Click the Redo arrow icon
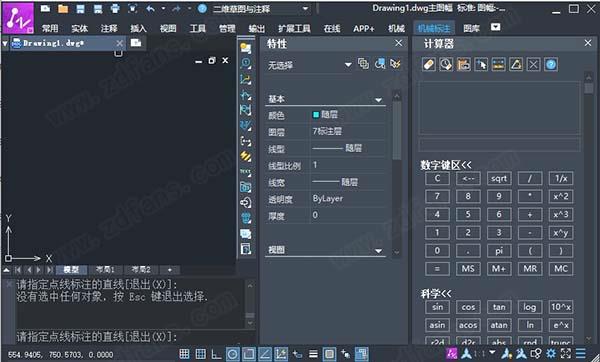The image size is (600, 362). pyautogui.click(x=177, y=8)
